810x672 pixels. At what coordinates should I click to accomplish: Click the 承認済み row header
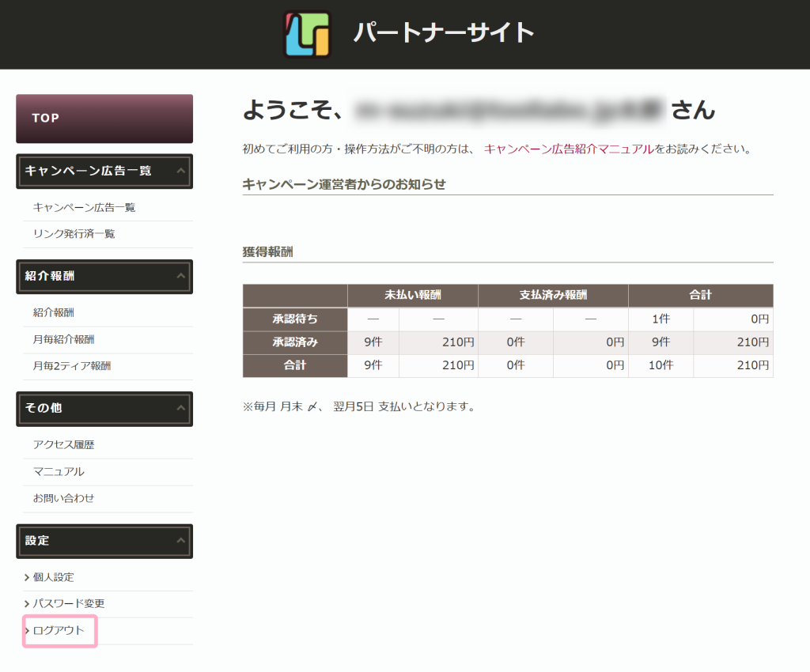point(295,342)
